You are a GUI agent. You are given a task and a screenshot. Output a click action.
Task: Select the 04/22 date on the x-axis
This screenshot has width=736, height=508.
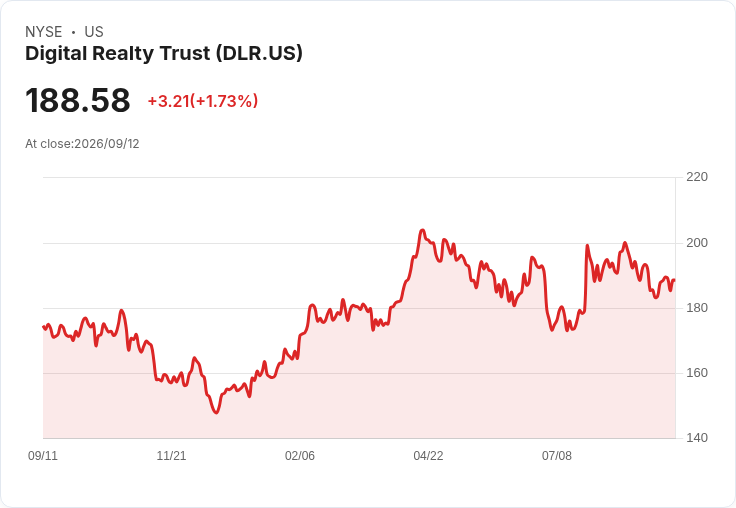click(428, 455)
